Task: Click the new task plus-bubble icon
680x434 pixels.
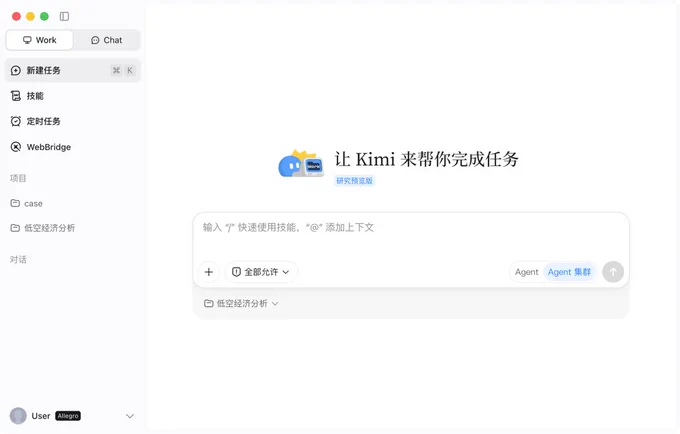Action: click(16, 70)
